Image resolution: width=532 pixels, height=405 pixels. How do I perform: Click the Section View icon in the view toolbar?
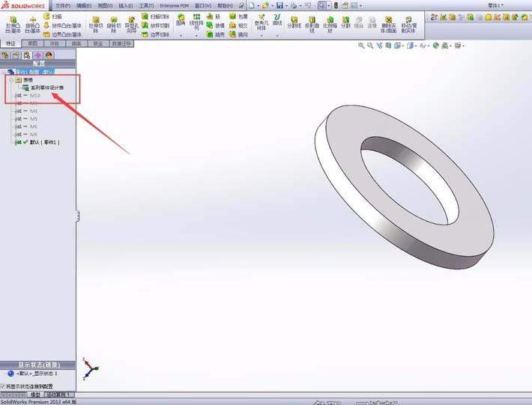(388, 46)
